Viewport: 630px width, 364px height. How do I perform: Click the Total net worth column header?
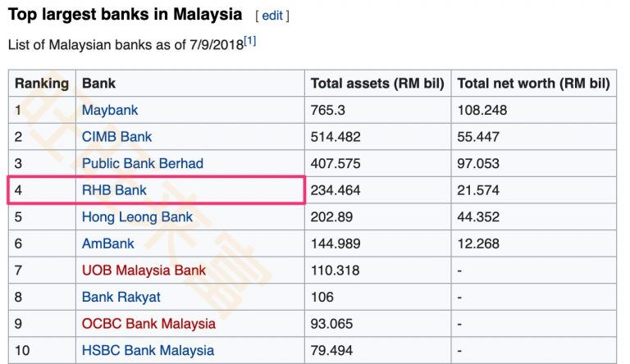(533, 84)
